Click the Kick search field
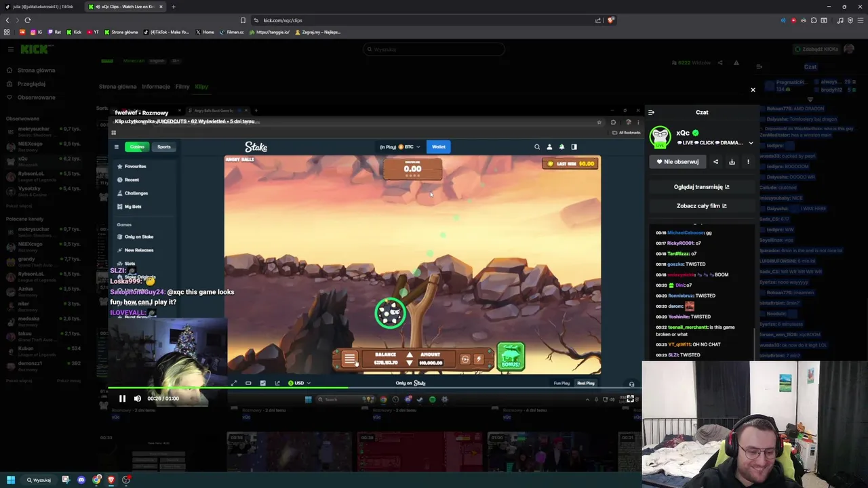The width and height of the screenshot is (868, 488). pyautogui.click(x=434, y=49)
